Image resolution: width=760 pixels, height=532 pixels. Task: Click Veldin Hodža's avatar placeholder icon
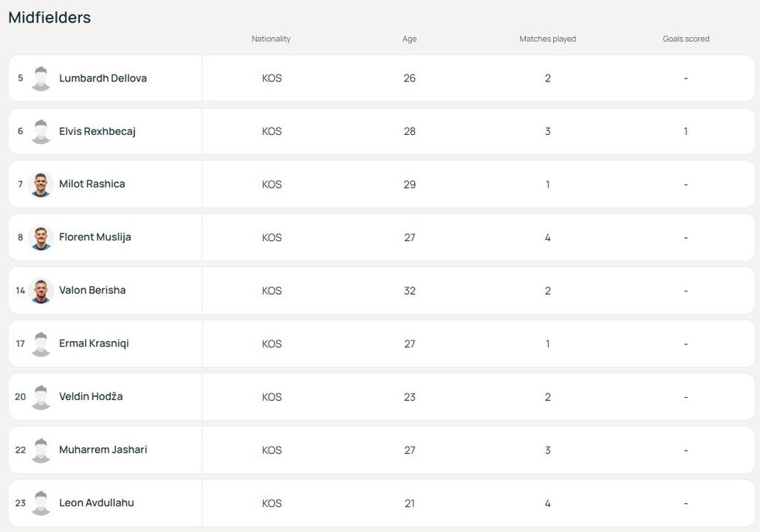40,397
